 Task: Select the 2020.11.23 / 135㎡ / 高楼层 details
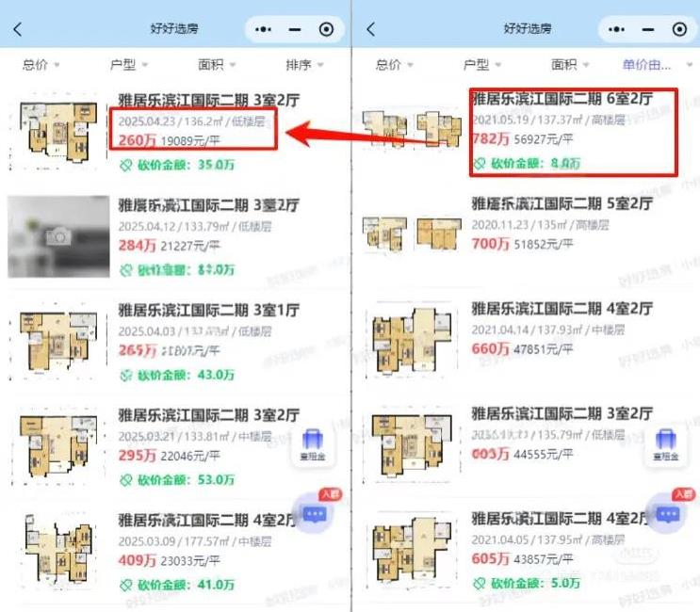[x=540, y=225]
